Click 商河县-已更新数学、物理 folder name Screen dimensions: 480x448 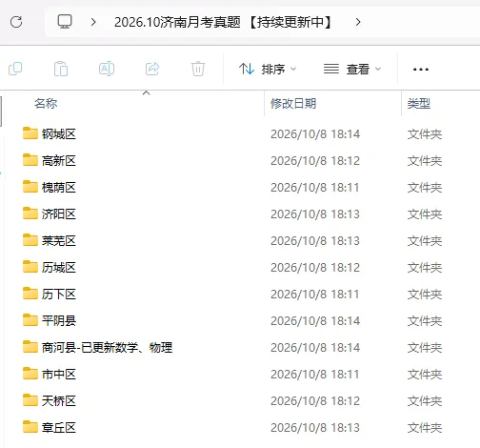pos(108,348)
